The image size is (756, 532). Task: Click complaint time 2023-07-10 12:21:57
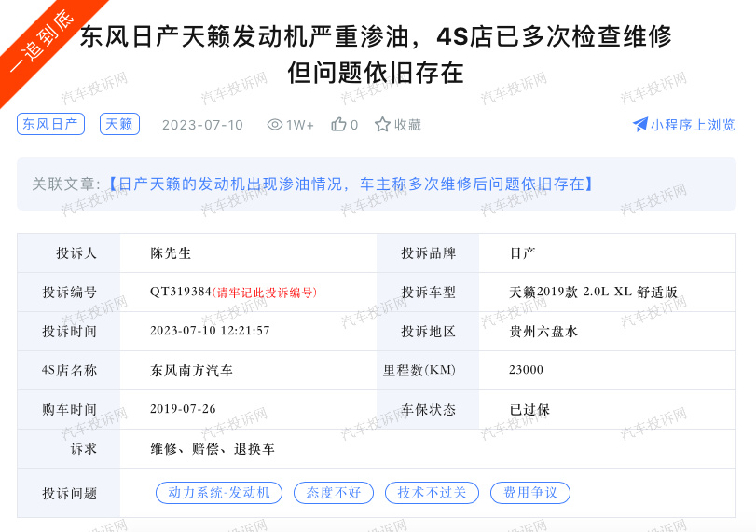210,331
